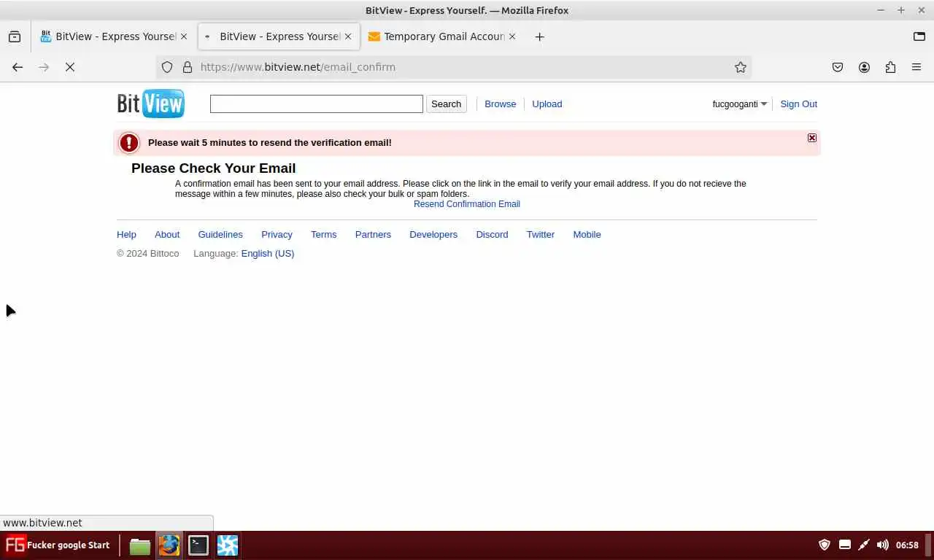Stop loading the page
The height and width of the screenshot is (560, 934).
70,67
